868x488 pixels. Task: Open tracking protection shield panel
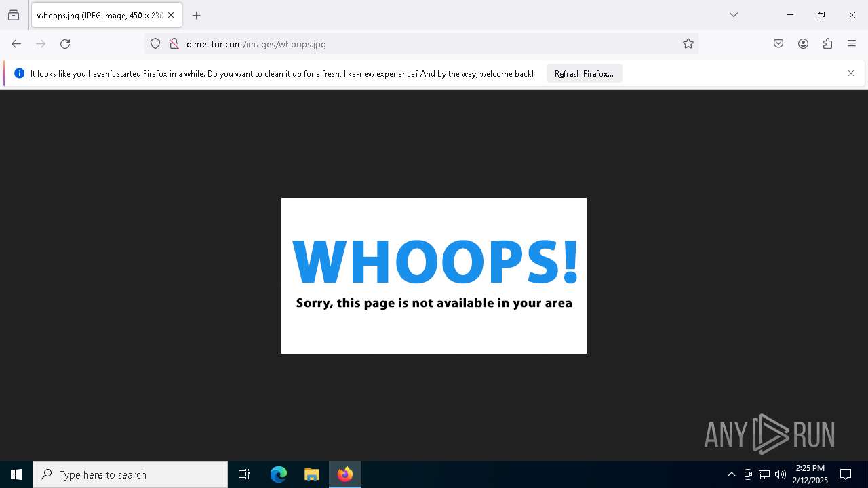[155, 44]
